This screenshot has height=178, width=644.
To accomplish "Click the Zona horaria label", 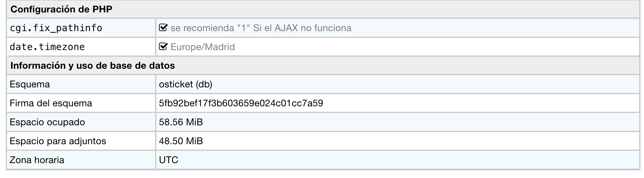I will pyautogui.click(x=37, y=160).
